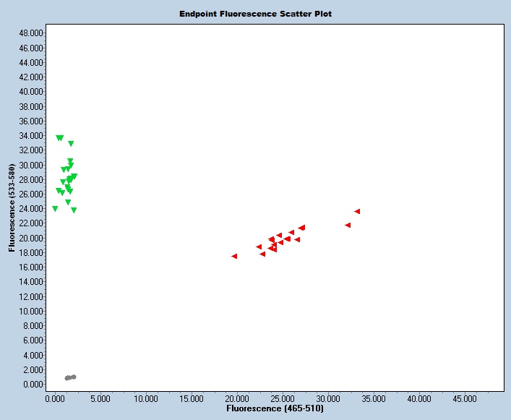511x420 pixels.
Task: Select the 45.000 x-axis tick label
Action: point(464,398)
